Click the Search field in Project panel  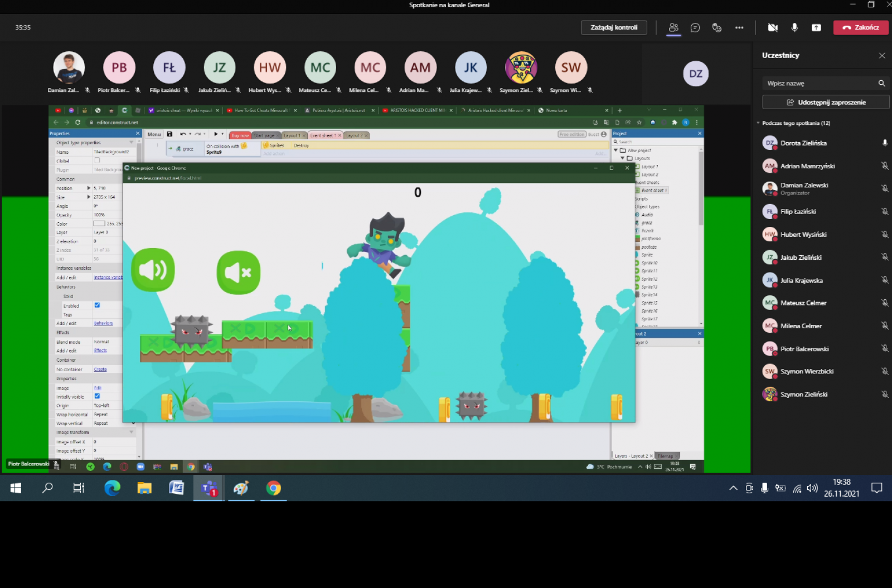click(x=657, y=142)
